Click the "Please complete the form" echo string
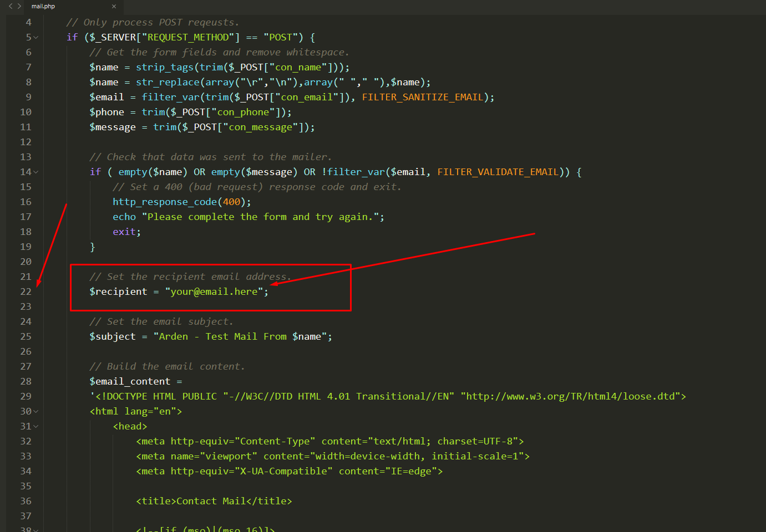766x532 pixels. (x=260, y=217)
